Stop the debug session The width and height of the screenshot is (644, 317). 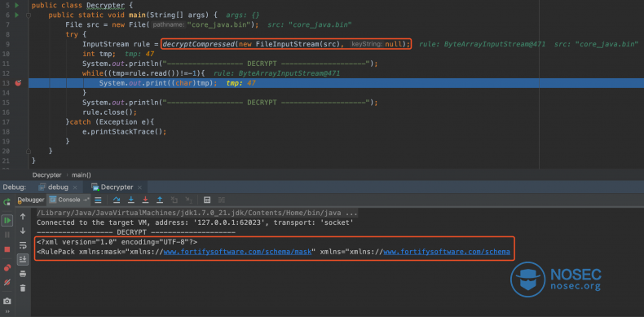7,249
